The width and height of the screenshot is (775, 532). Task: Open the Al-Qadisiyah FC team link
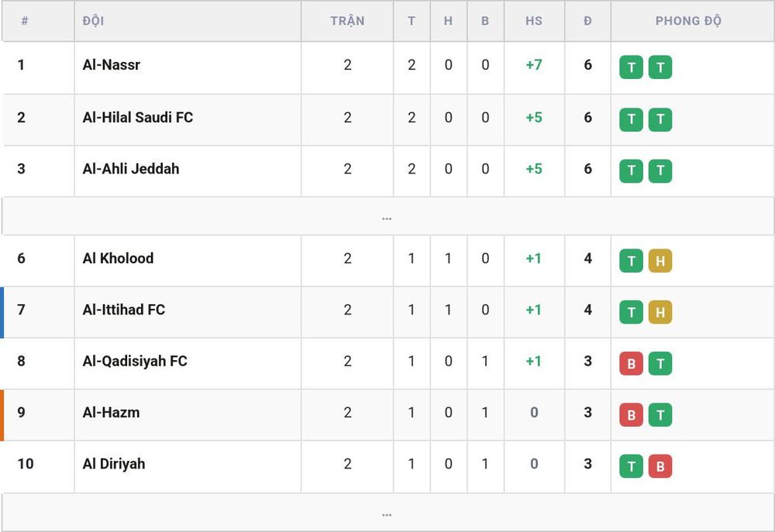(x=135, y=361)
